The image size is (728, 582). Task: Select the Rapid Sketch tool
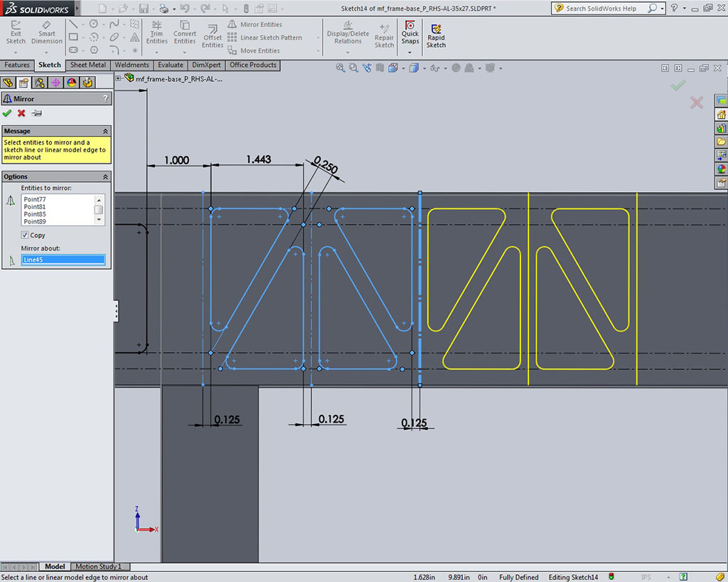tap(436, 36)
